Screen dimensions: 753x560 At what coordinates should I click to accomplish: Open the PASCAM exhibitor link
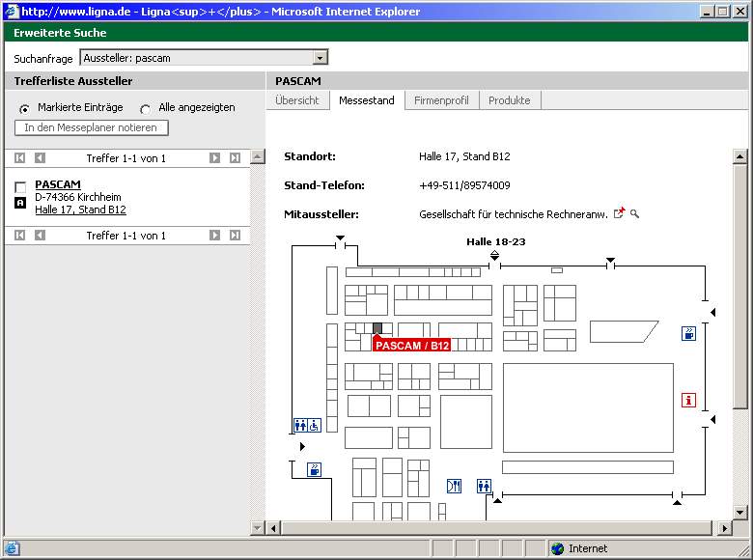tap(58, 184)
